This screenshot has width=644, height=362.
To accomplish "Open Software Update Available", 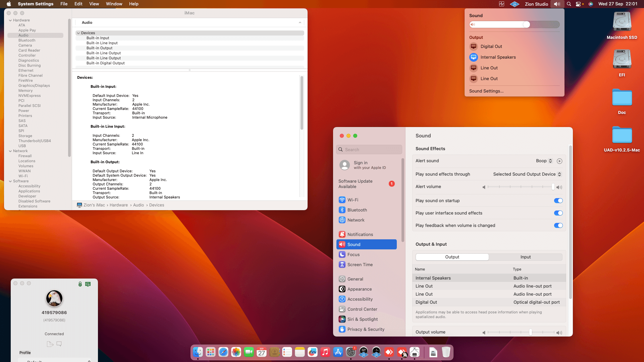I will click(x=367, y=184).
